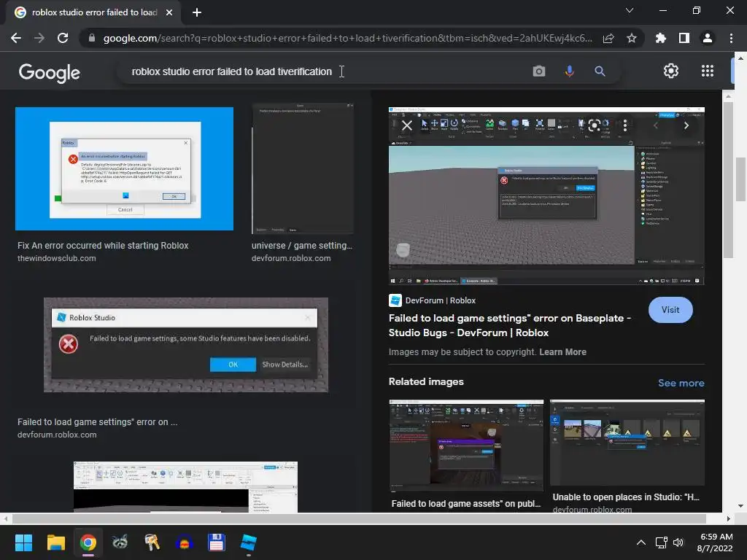
Task: Search by image with camera icon
Action: coord(539,71)
